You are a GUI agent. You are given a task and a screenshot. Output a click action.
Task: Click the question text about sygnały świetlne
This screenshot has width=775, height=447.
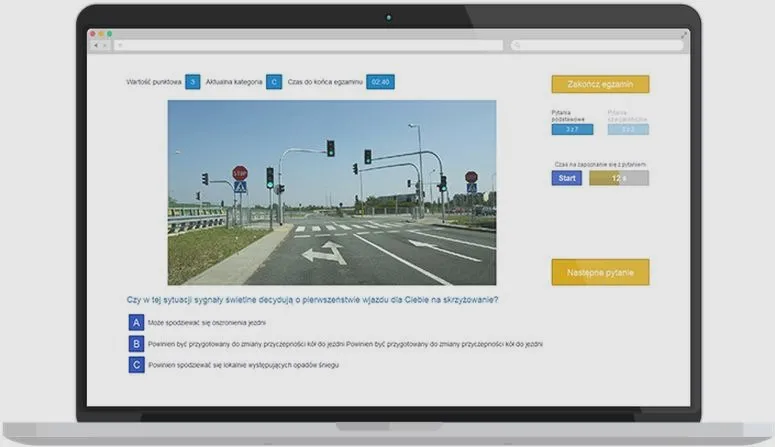[312, 300]
